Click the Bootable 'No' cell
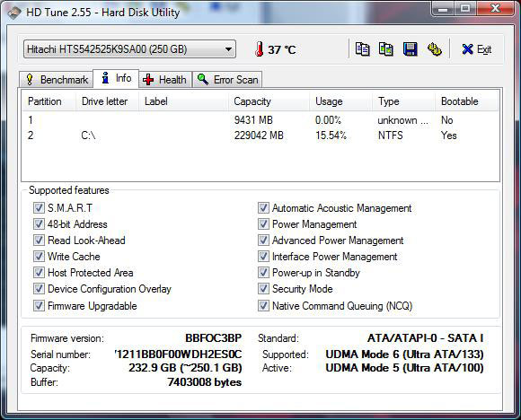The width and height of the screenshot is (521, 420). click(x=447, y=120)
